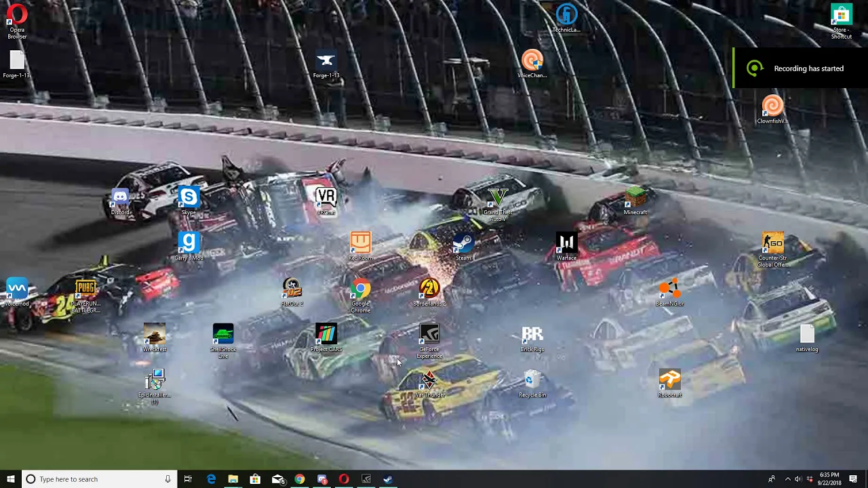
Task: Select Counter-Strike Global Offensive shortcut
Action: coord(772,250)
